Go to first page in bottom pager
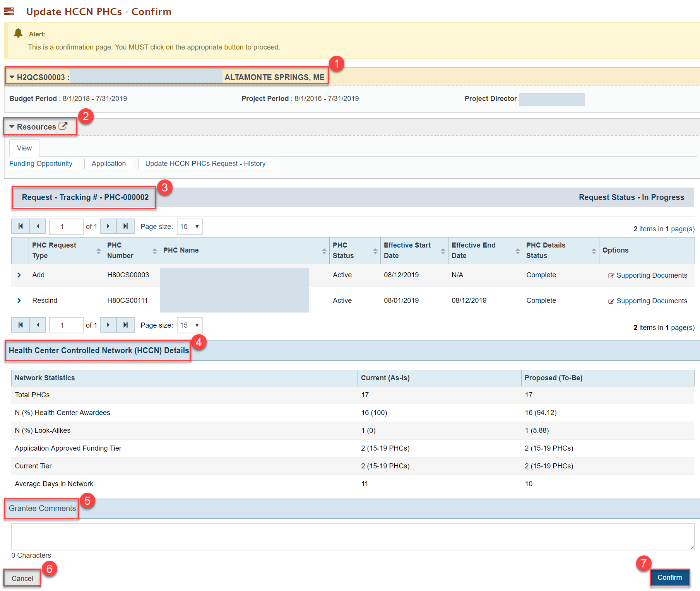Image resolution: width=700 pixels, height=591 pixels. [21, 325]
